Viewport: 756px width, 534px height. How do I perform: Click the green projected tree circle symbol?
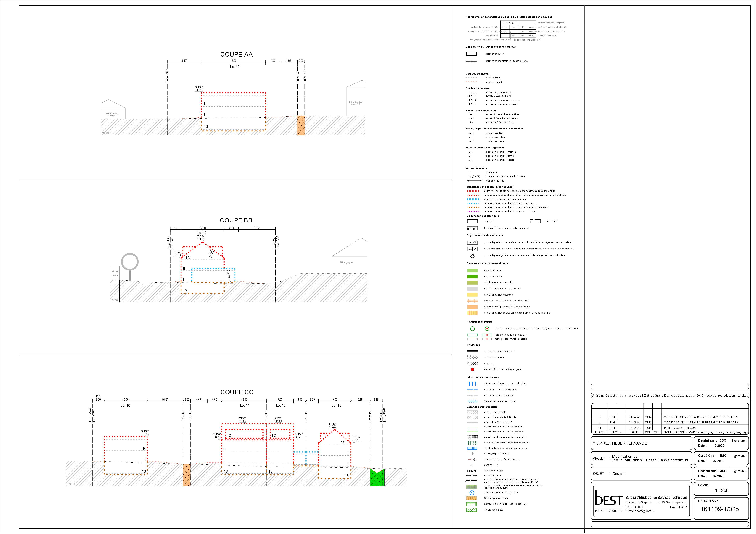pyautogui.click(x=472, y=329)
